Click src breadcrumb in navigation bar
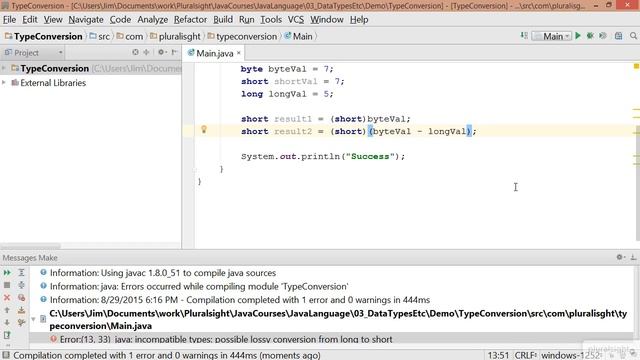The image size is (640, 360). [100, 36]
